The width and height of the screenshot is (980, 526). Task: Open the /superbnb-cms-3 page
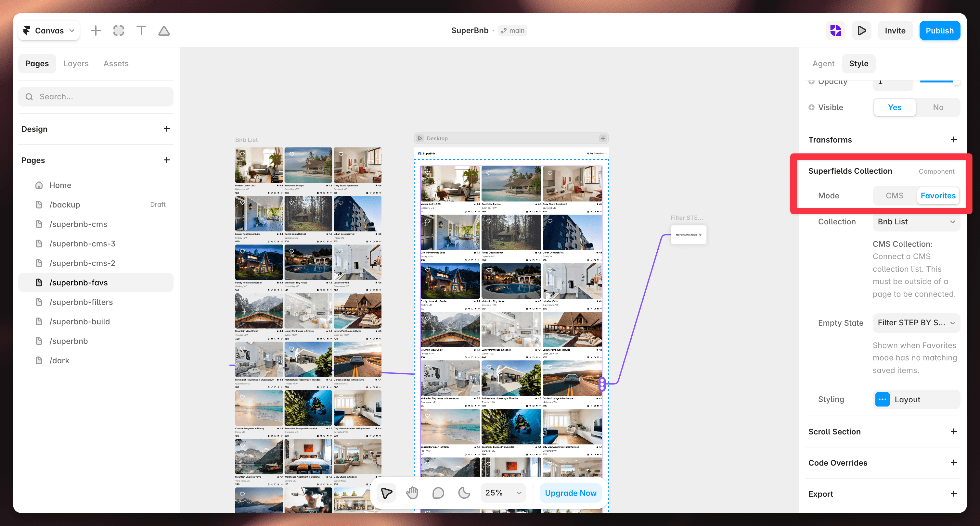click(96, 244)
